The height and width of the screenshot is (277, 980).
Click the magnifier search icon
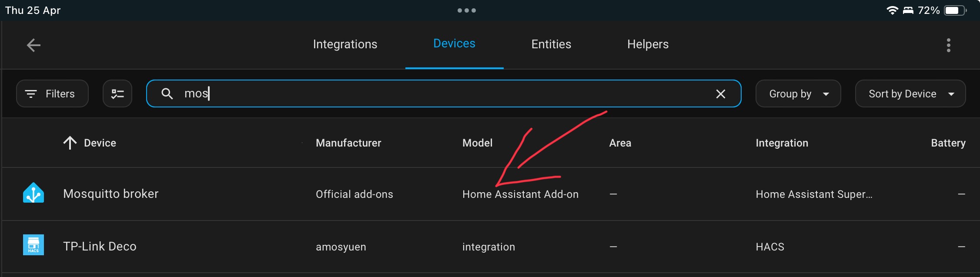167,93
